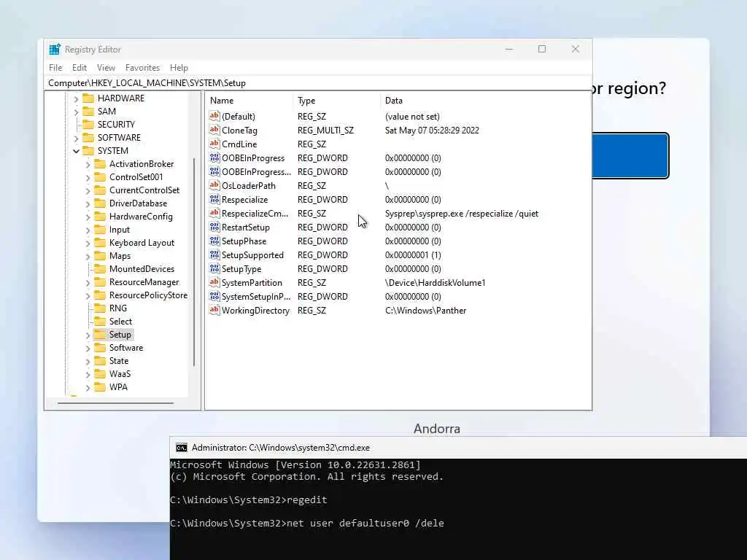This screenshot has width=747, height=560.
Task: Click the ControlSet001 folder icon
Action: coord(100,176)
